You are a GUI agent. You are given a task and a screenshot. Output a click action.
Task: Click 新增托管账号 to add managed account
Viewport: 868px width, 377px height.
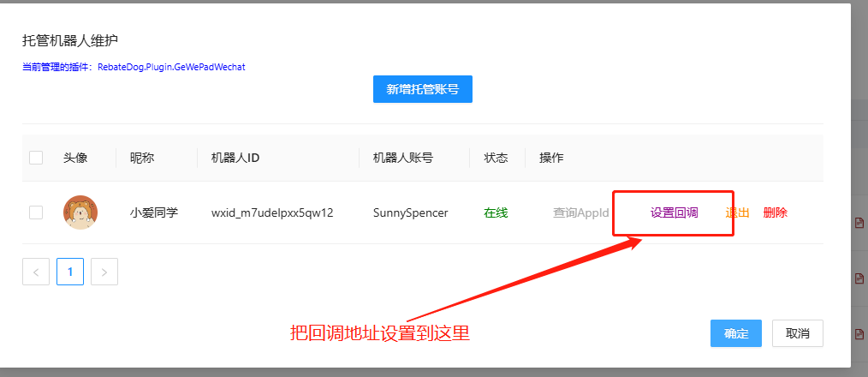[422, 89]
